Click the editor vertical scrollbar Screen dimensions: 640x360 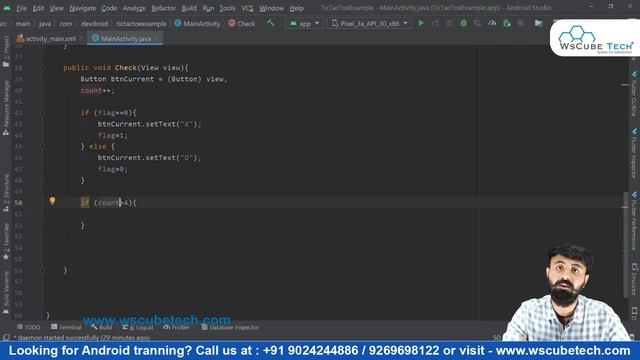625,245
